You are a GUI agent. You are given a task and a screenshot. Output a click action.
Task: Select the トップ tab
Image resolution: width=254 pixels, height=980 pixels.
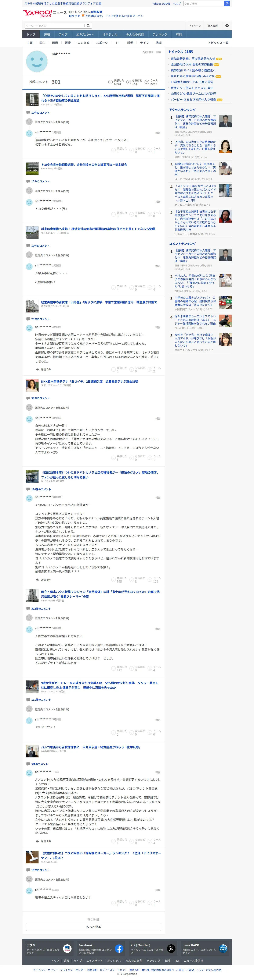(31, 35)
